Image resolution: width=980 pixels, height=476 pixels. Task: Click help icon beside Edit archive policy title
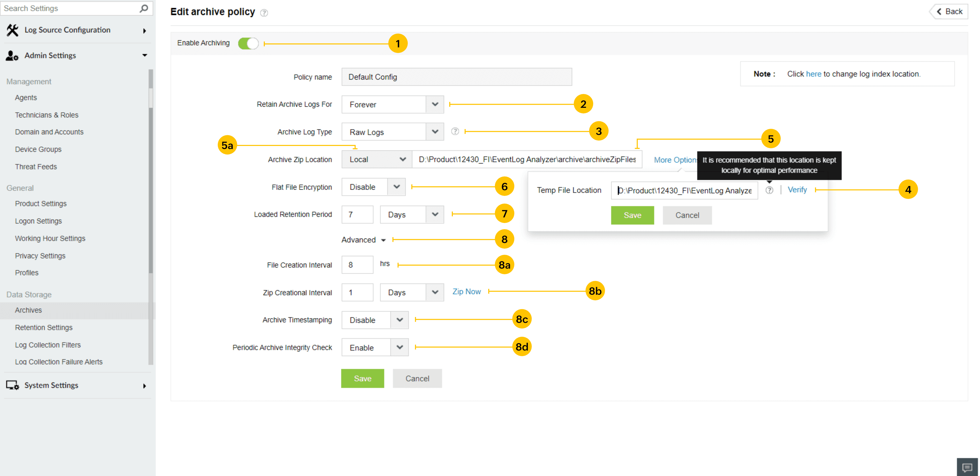click(264, 13)
